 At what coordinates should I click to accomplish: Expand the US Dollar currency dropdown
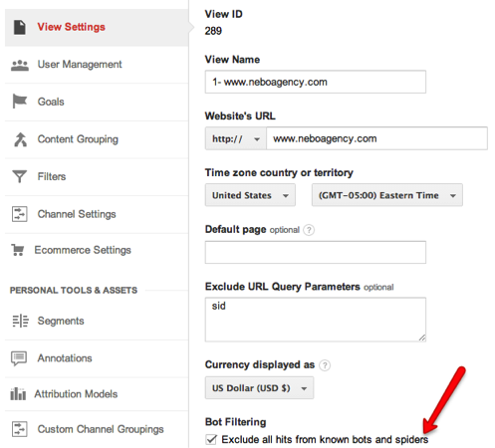pos(259,388)
